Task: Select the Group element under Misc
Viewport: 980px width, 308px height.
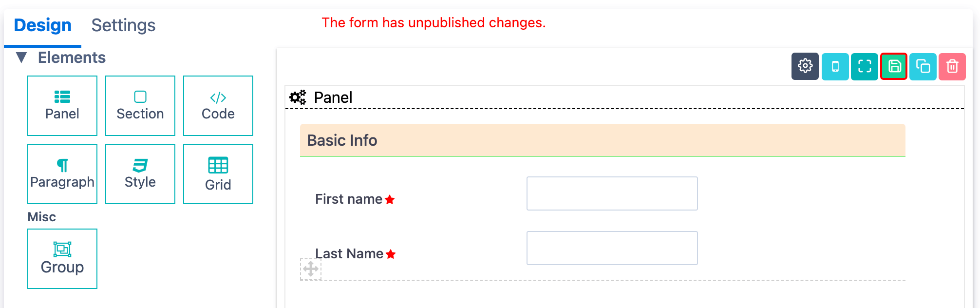Action: point(62,258)
